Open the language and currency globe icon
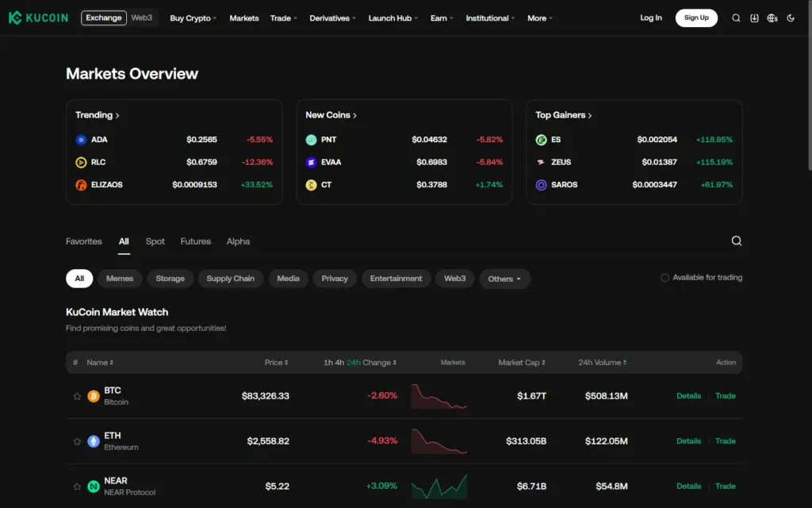812x508 pixels. 772,18
